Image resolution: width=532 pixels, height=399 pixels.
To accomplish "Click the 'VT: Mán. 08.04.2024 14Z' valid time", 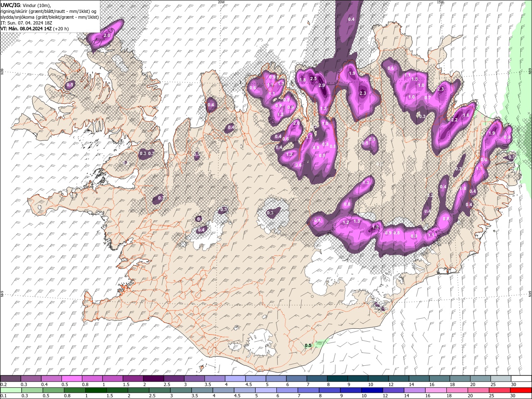I will [26, 29].
